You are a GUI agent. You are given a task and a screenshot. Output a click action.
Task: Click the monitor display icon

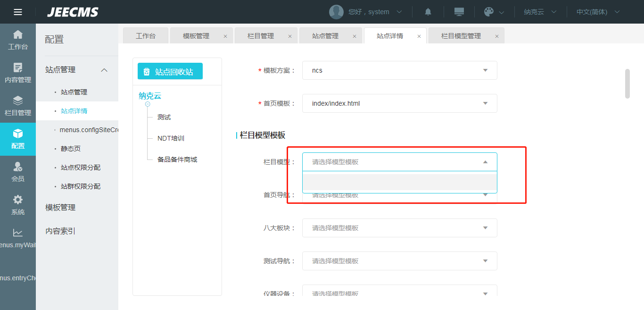pyautogui.click(x=459, y=12)
